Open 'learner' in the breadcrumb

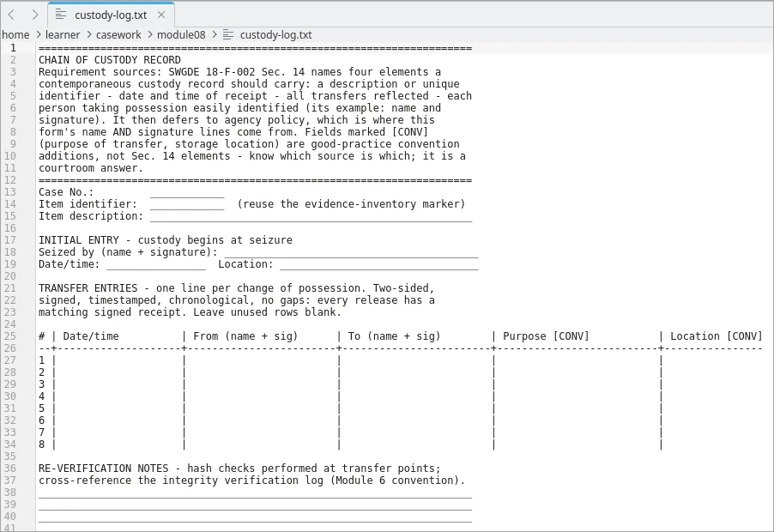click(x=62, y=35)
